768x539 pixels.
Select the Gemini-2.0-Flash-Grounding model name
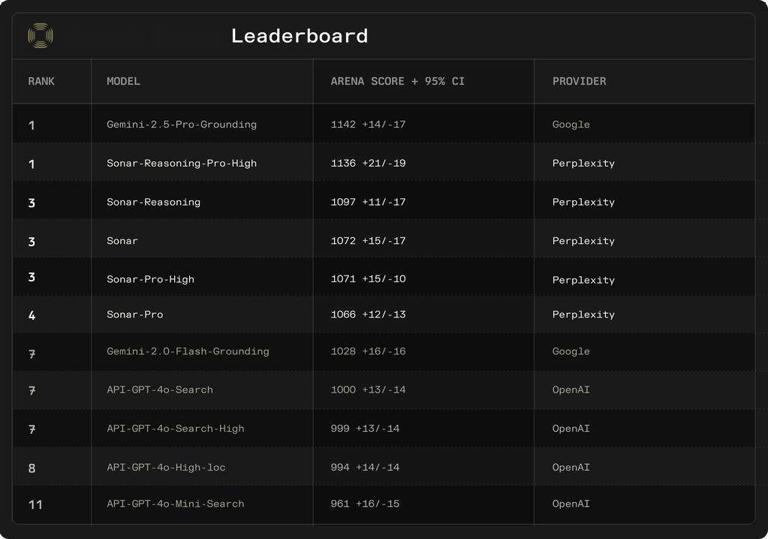pyautogui.click(x=187, y=351)
